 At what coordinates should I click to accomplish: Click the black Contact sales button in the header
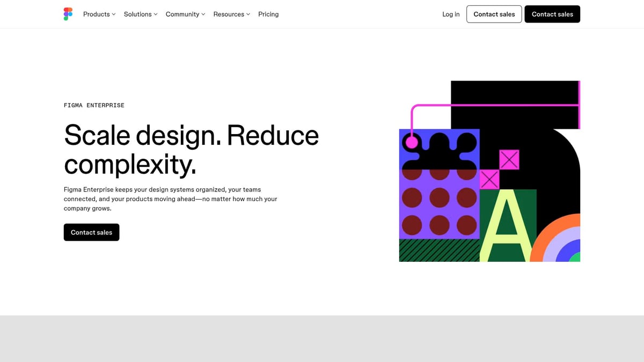pyautogui.click(x=552, y=14)
